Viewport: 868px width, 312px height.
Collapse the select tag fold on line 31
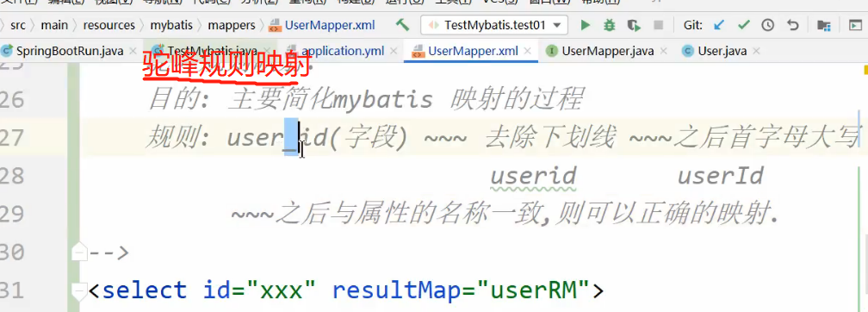pyautogui.click(x=80, y=290)
